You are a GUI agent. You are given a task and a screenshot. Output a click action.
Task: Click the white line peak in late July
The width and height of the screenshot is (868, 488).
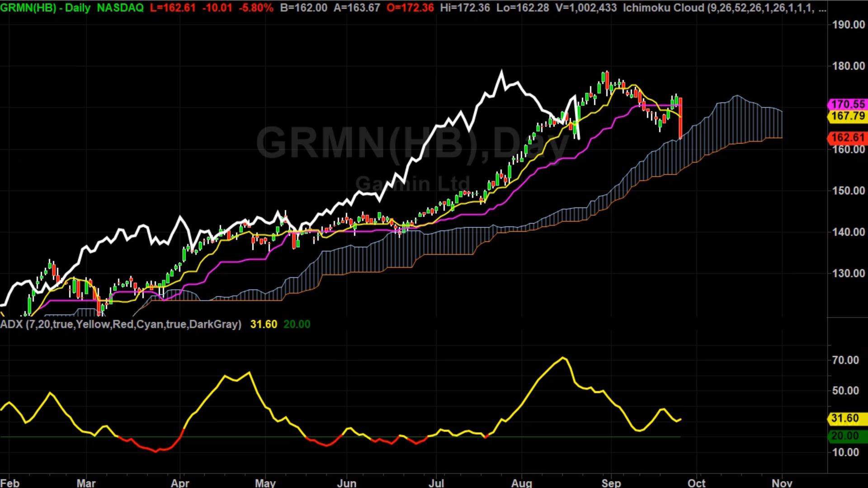click(501, 72)
